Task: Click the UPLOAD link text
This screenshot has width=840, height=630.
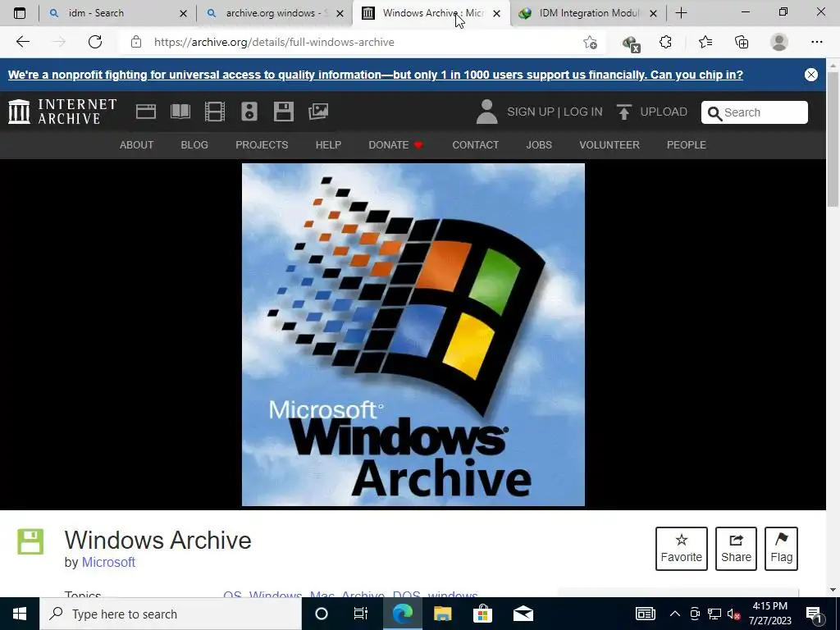Action: pos(664,112)
